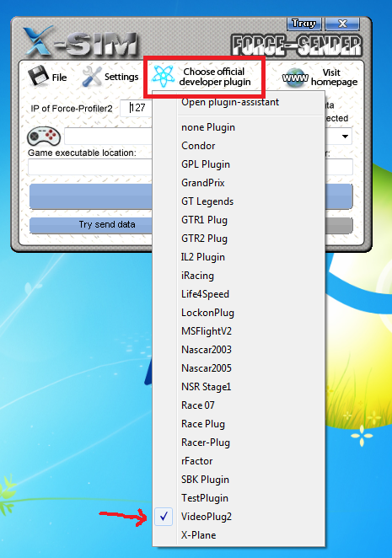Click the floppy disk File icon

(38, 76)
